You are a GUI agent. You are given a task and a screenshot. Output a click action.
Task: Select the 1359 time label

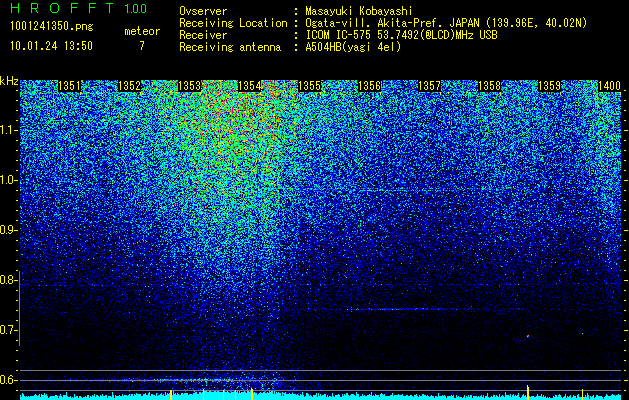click(x=549, y=86)
